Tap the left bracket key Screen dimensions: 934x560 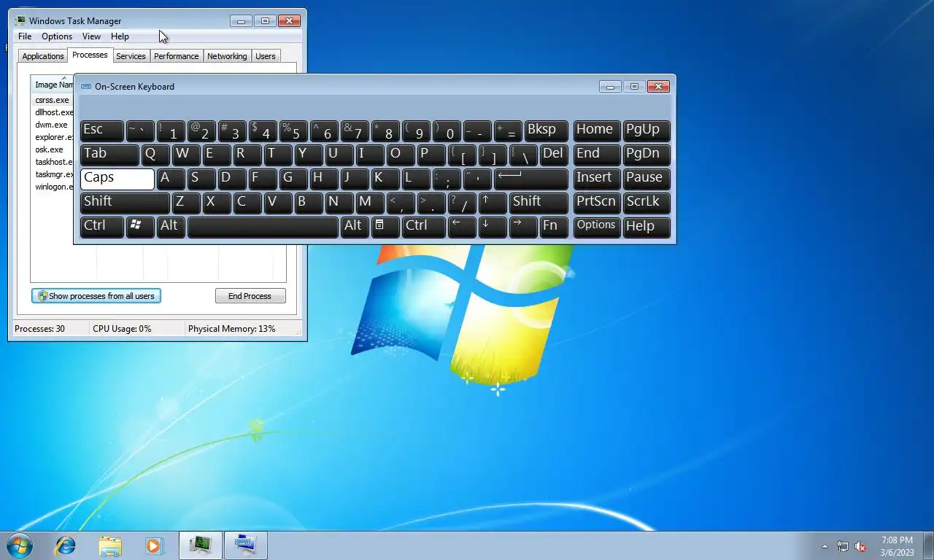[462, 155]
